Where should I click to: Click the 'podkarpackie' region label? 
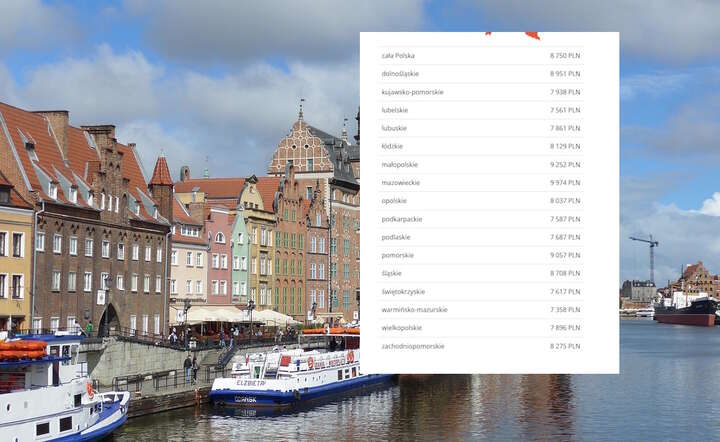(402, 219)
